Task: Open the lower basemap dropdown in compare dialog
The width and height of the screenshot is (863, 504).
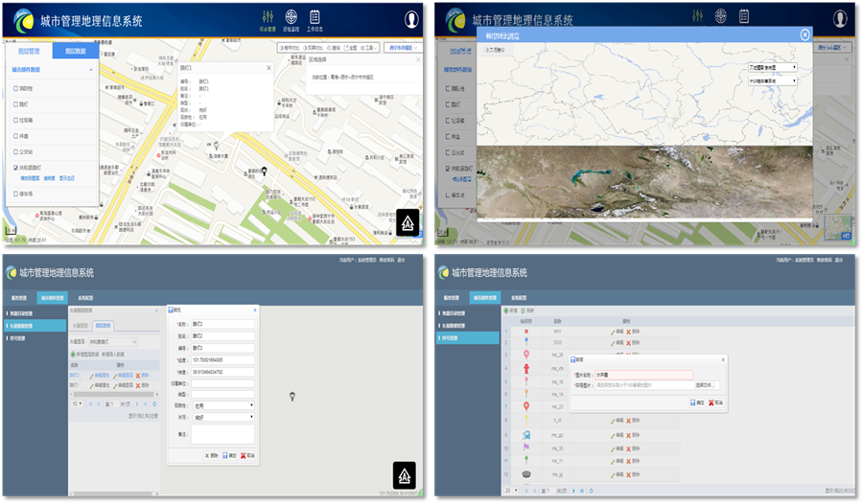Action: pyautogui.click(x=772, y=80)
